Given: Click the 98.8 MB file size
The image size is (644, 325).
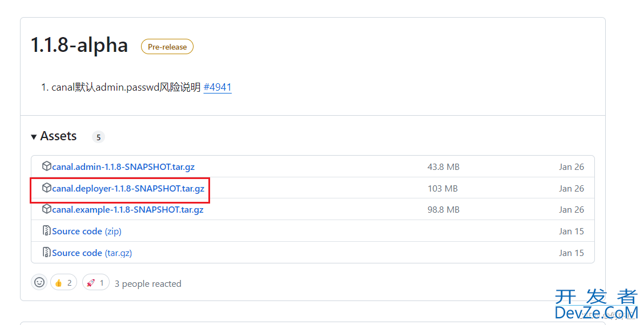Looking at the screenshot, I should (444, 209).
